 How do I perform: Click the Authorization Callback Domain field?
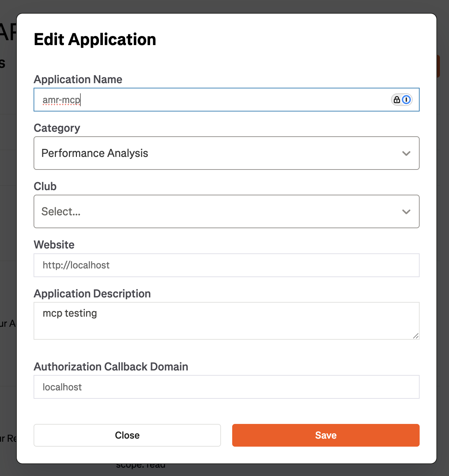tap(226, 387)
